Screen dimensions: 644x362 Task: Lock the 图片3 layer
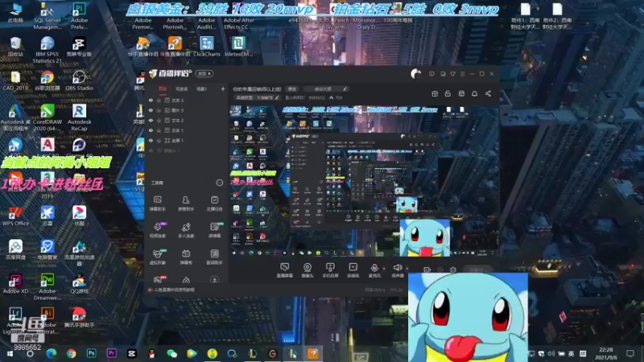(x=159, y=110)
